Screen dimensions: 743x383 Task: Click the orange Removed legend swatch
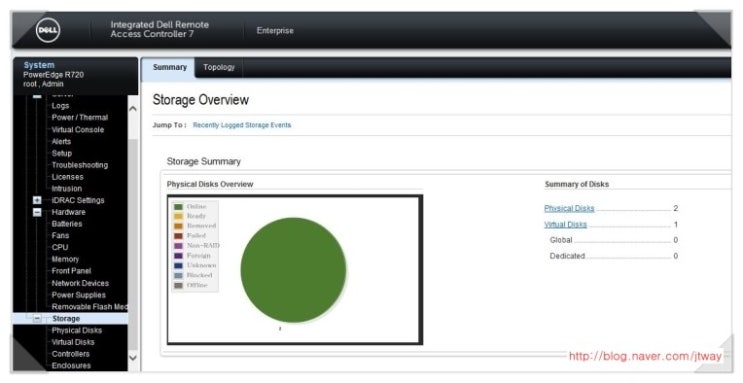(x=178, y=226)
